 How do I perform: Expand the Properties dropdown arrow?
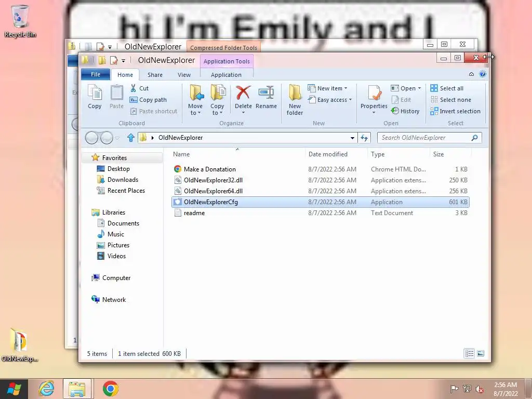coord(374,113)
